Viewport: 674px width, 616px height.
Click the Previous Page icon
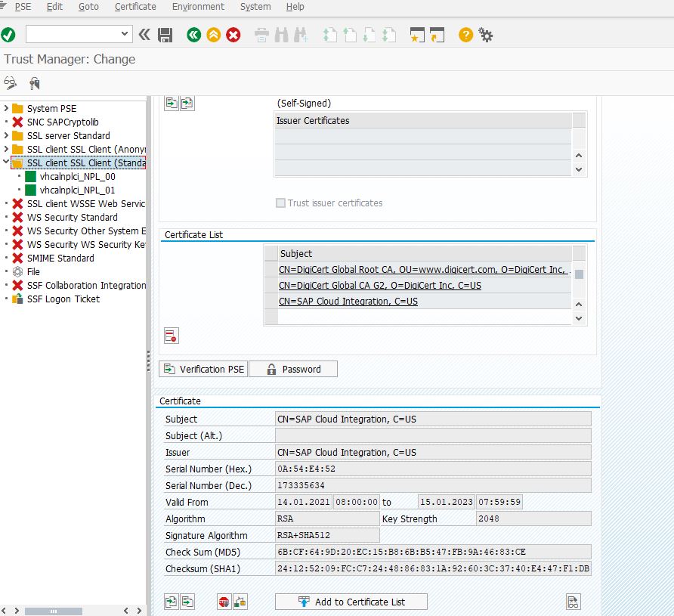[x=350, y=35]
